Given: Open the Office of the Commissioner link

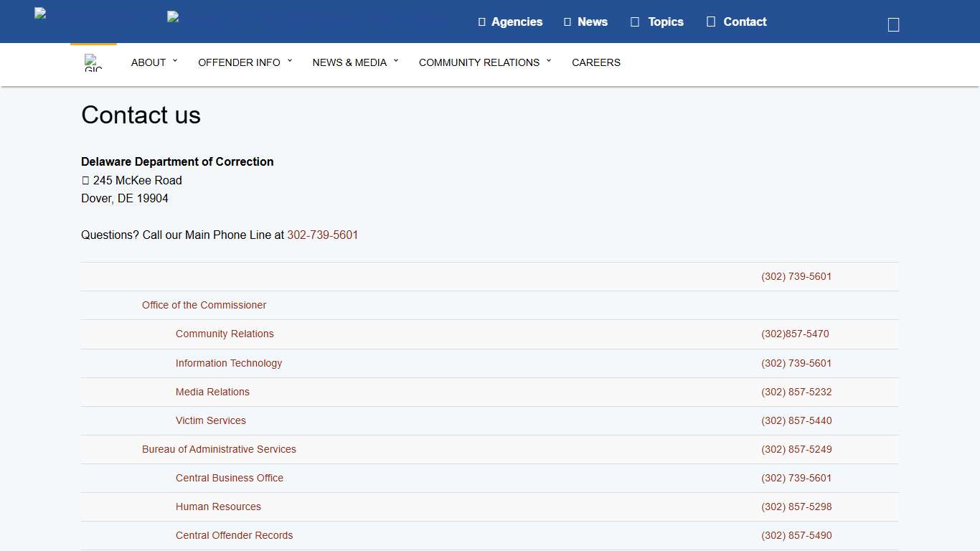Looking at the screenshot, I should click(204, 306).
